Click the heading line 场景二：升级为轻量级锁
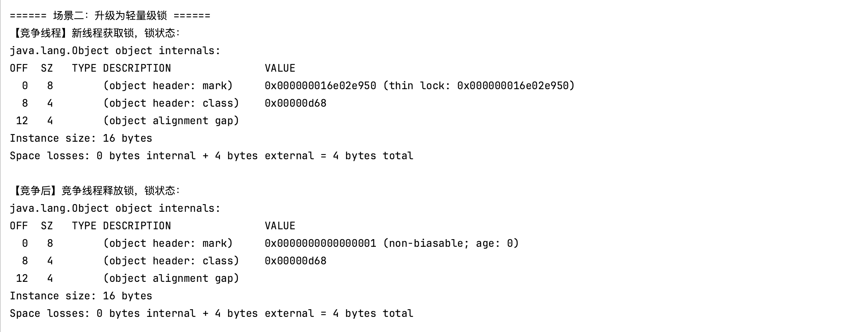Viewport: 868px width, 332px height. tap(110, 16)
